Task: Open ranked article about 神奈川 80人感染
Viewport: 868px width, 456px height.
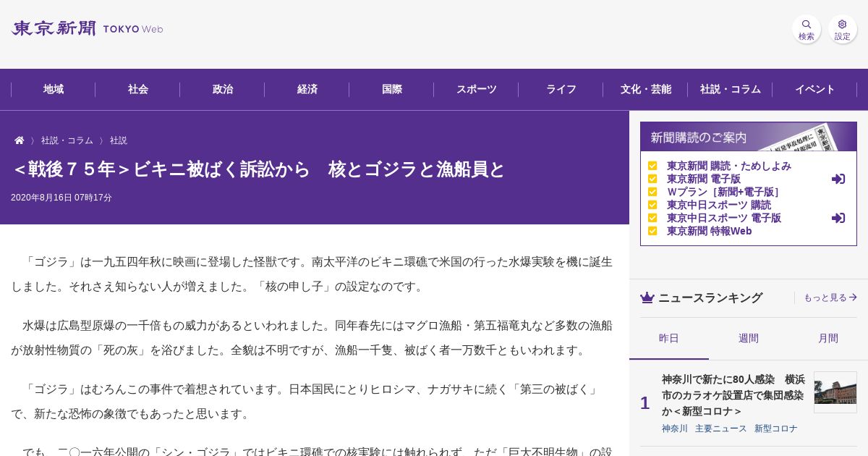Action: (x=733, y=395)
